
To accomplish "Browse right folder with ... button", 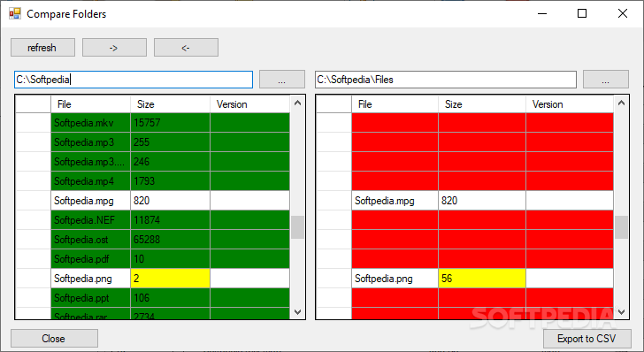I will (x=606, y=80).
